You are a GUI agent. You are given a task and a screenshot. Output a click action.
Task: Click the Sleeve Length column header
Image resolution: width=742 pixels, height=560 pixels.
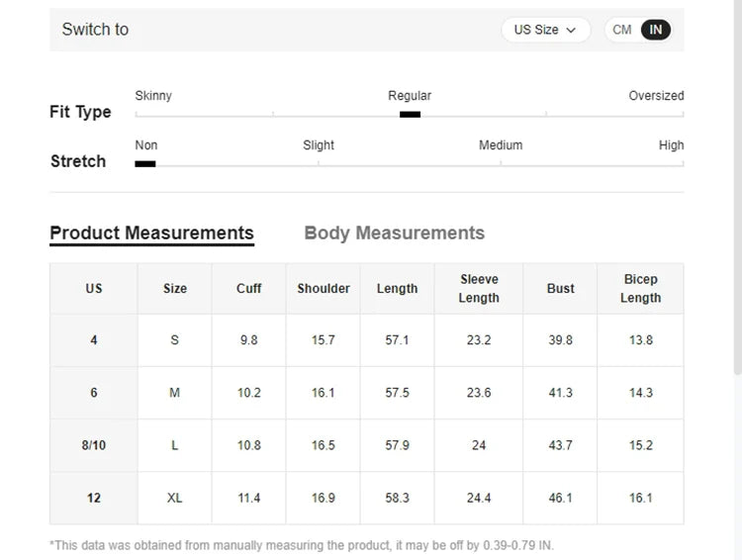pyautogui.click(x=479, y=289)
